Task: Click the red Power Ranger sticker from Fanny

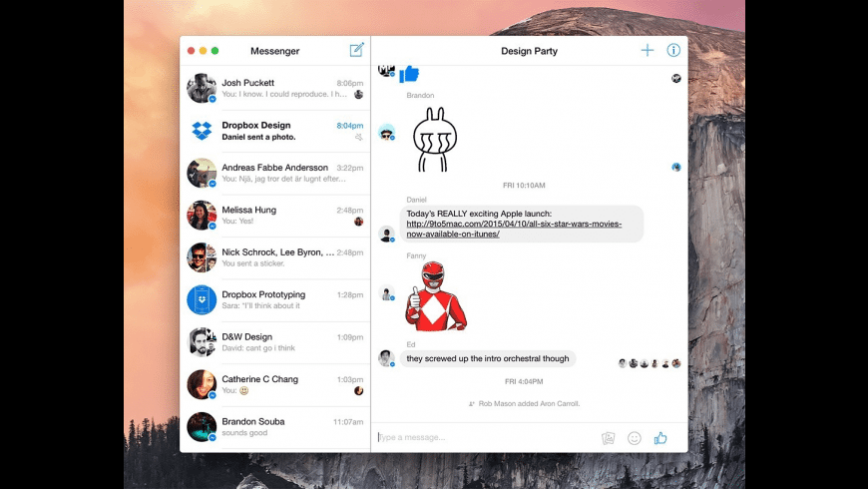Action: pyautogui.click(x=436, y=296)
